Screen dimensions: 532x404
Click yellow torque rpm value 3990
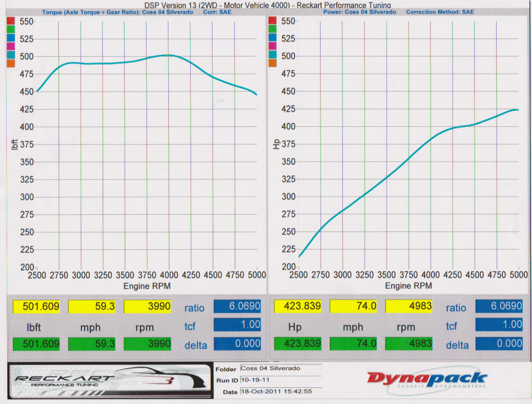[x=147, y=307]
